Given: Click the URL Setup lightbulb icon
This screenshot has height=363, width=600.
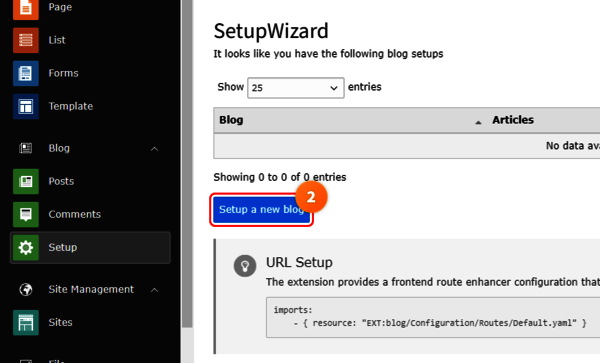Looking at the screenshot, I should tap(245, 265).
